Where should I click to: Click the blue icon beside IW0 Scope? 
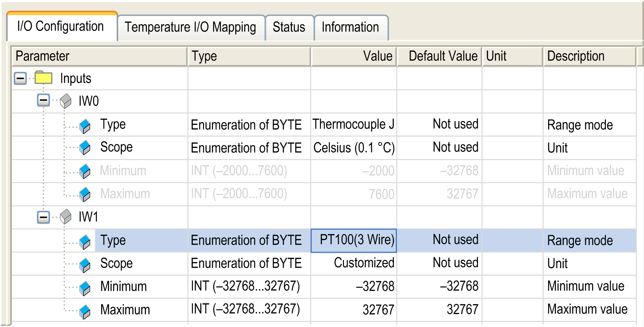[x=85, y=147]
